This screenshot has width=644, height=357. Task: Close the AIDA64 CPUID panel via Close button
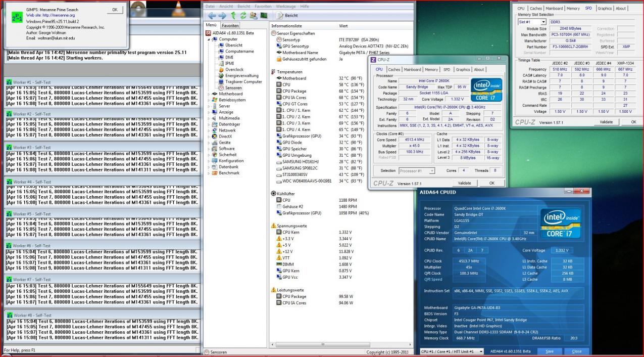tap(576, 351)
